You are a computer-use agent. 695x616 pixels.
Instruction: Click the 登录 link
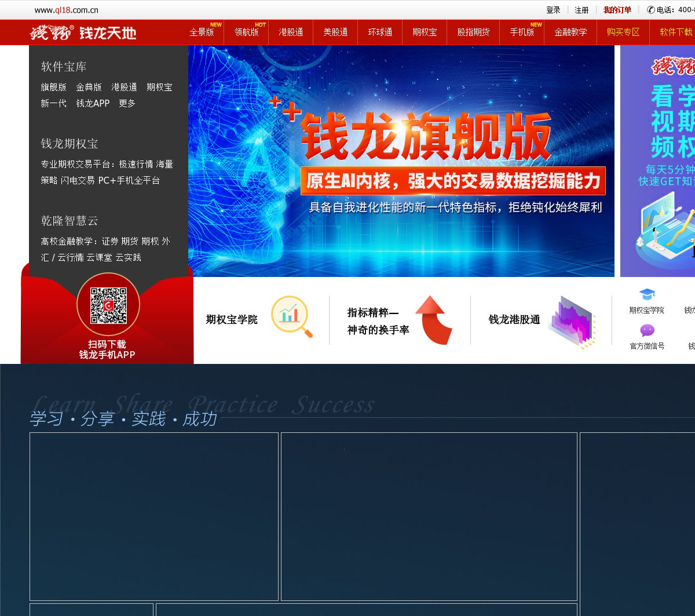(553, 10)
